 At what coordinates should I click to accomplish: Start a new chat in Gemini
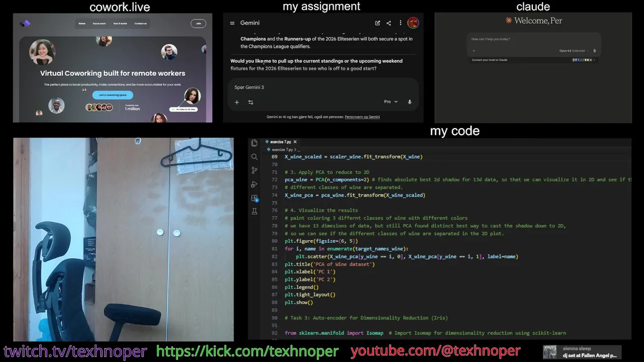377,23
